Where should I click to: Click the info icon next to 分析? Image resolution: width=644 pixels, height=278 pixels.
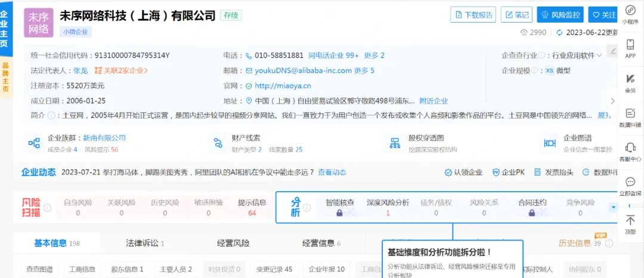307,207
